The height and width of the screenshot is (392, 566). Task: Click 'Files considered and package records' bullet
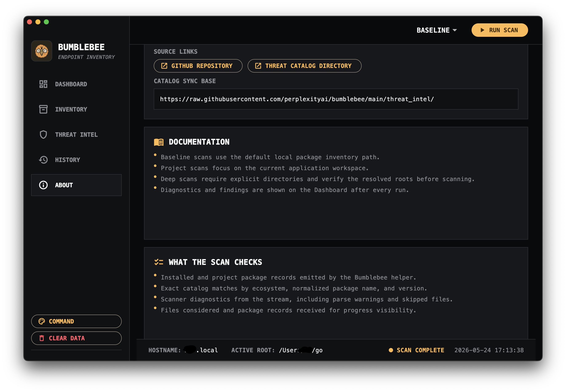[288, 310]
